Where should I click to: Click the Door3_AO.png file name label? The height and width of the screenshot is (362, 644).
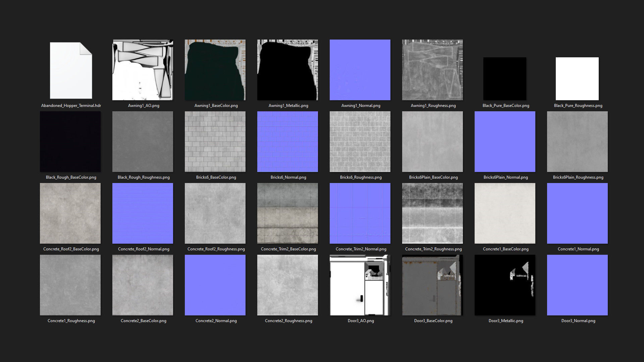(x=361, y=321)
